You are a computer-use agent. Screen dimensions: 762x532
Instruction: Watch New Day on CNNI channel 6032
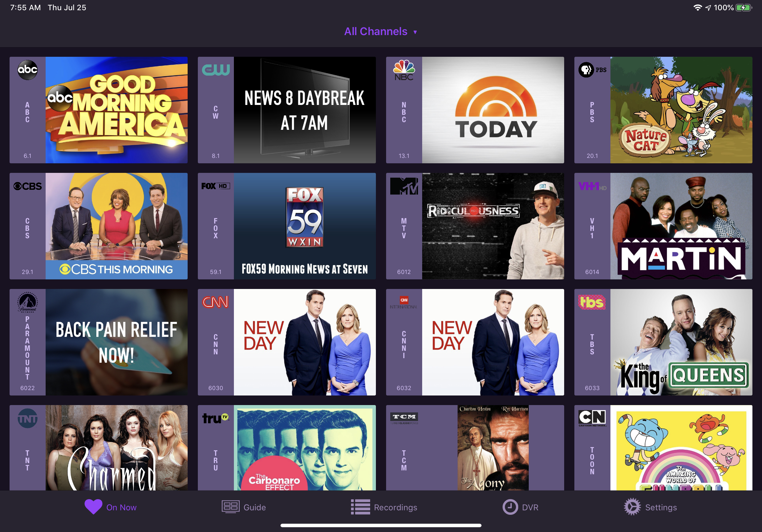pyautogui.click(x=493, y=342)
